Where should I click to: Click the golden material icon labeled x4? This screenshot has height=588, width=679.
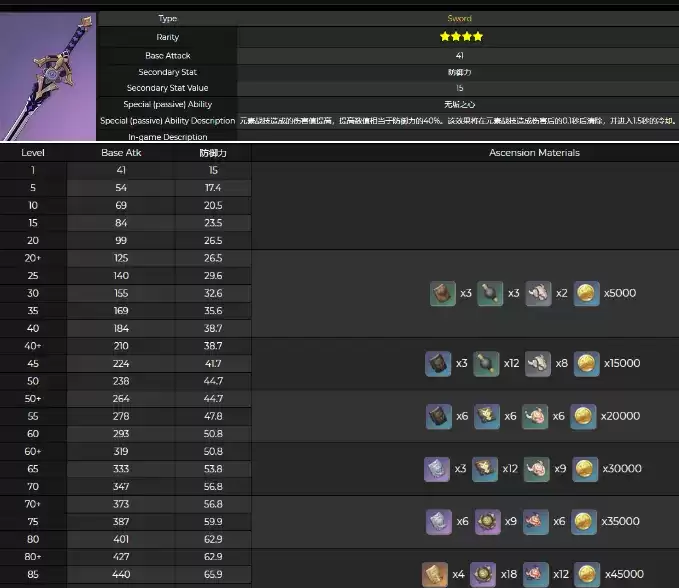click(435, 574)
